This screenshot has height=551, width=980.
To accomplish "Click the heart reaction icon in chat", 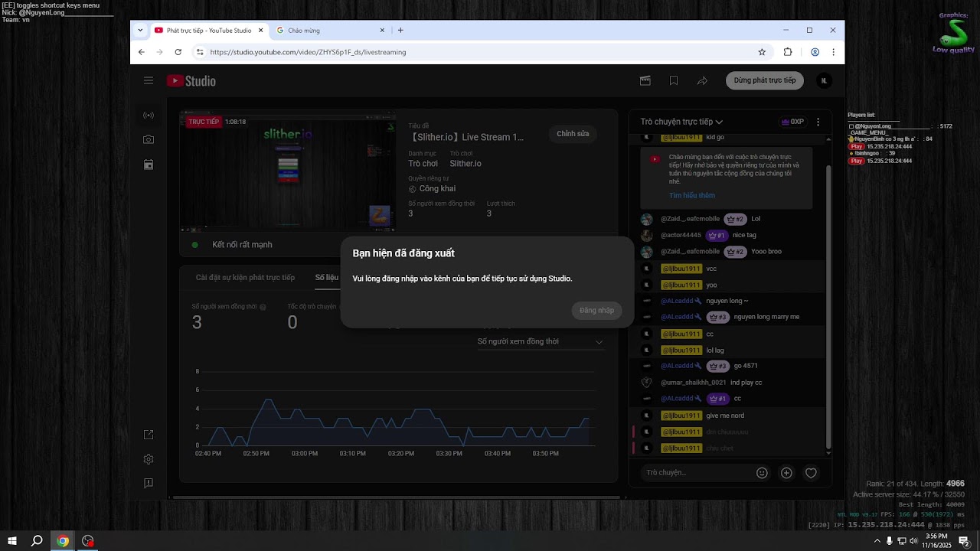I will tap(811, 473).
